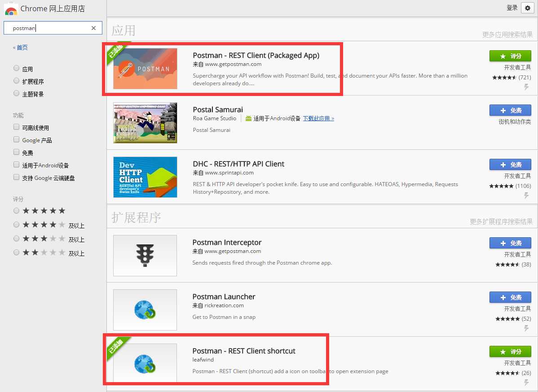538x392 pixels.
Task: Open the settings gear icon
Action: coord(527,8)
